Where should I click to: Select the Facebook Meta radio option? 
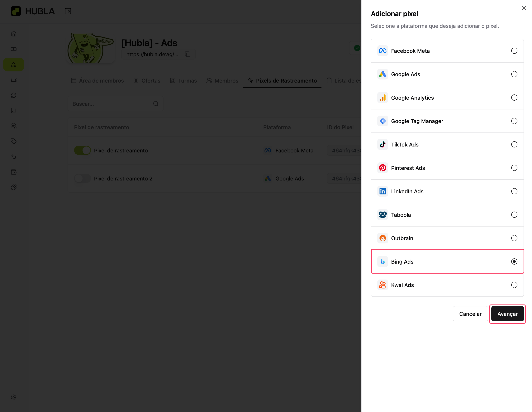(514, 51)
